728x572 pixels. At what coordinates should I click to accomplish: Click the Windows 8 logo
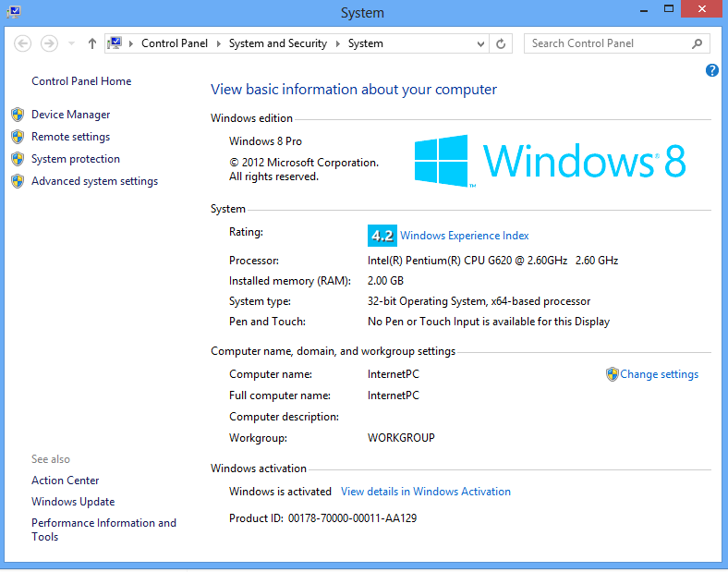(550, 161)
